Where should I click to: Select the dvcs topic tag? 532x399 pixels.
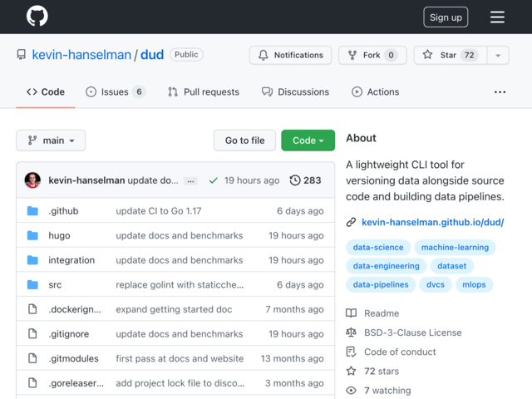pyautogui.click(x=436, y=284)
